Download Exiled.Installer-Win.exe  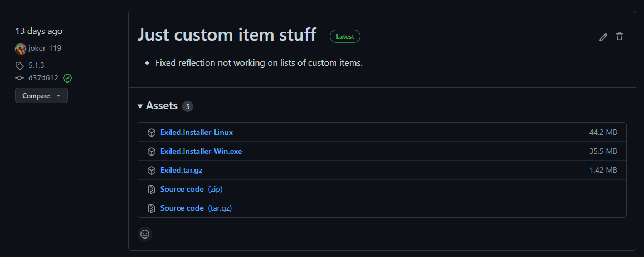pyautogui.click(x=201, y=152)
